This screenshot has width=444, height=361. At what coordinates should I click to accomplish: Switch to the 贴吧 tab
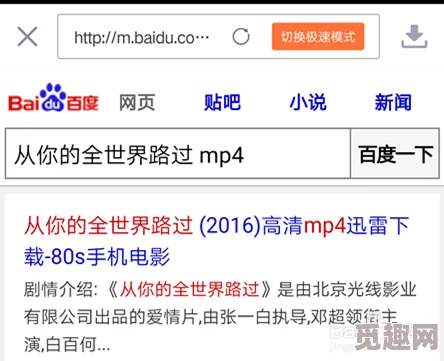point(222,102)
